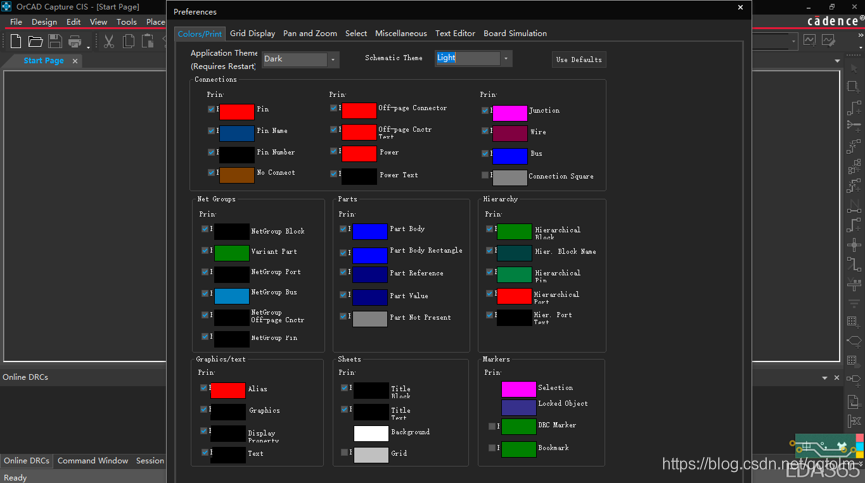Click the Colors/Print tab
865x483 pixels.
[200, 34]
